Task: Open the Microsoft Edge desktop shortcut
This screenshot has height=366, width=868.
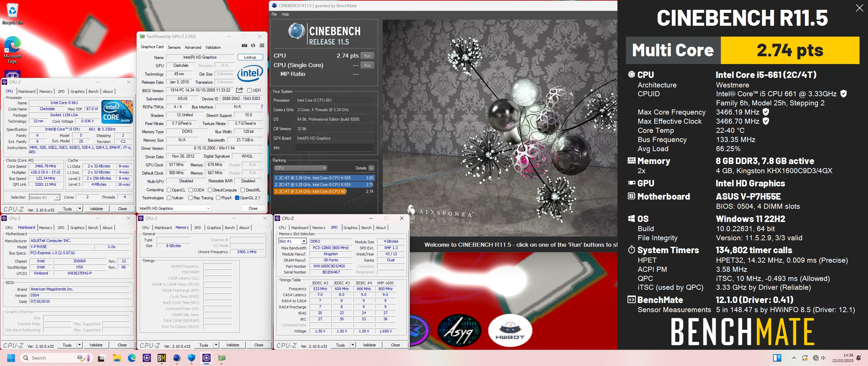Action: click(12, 50)
